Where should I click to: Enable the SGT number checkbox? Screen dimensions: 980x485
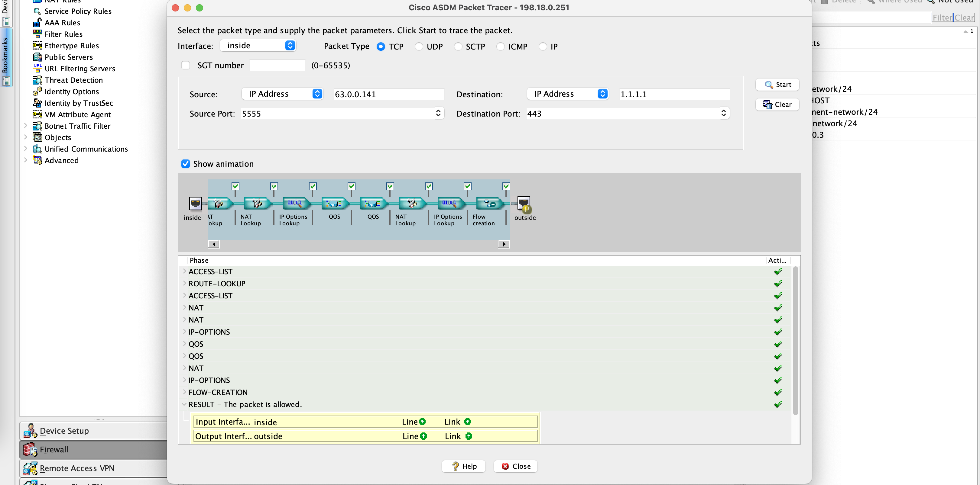point(186,65)
